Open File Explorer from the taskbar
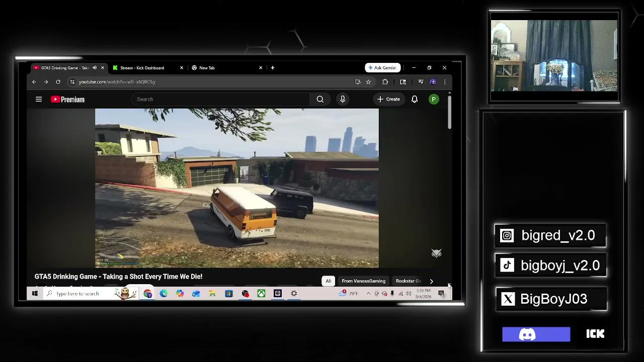Screen dimensions: 644x362 212,294
